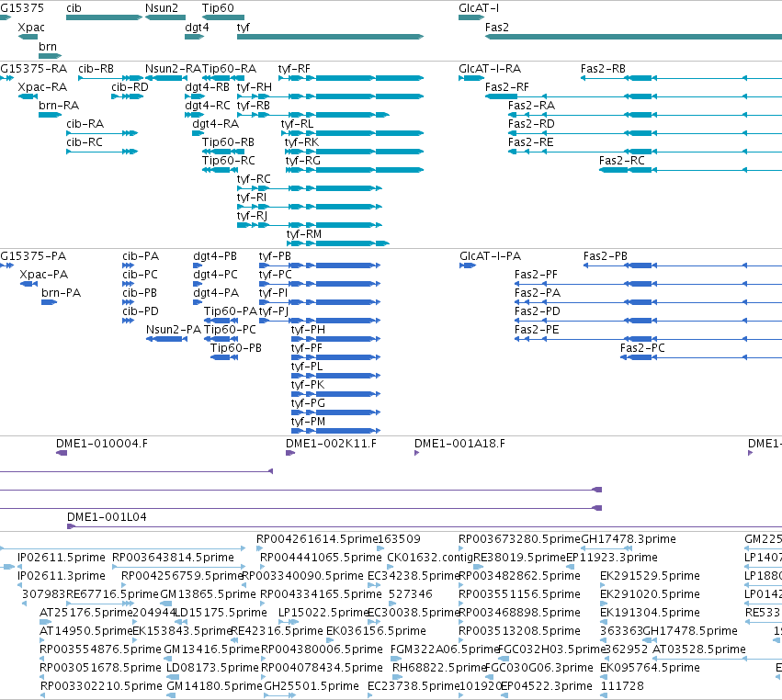This screenshot has width=782, height=700.
Task: Click the DME1-001A18.F clone label
Action: 459,444
